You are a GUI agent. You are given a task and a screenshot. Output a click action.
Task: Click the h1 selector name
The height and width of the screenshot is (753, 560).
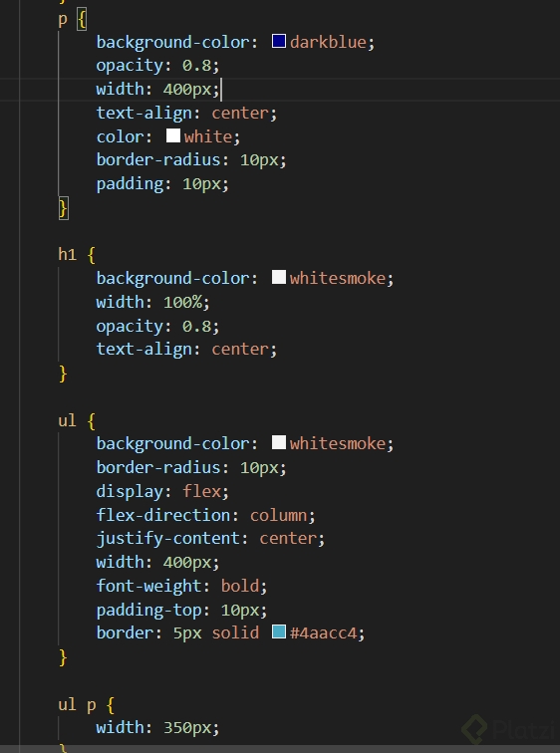(x=67, y=254)
